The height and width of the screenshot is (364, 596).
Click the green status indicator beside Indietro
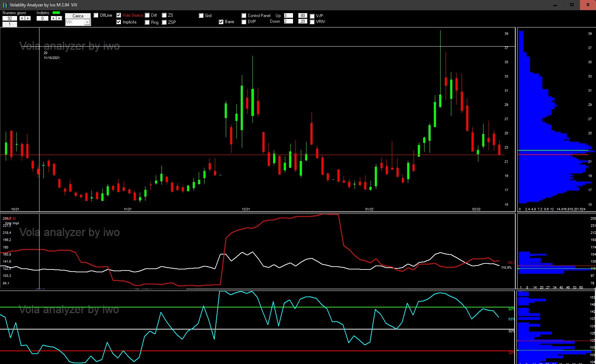pos(56,13)
